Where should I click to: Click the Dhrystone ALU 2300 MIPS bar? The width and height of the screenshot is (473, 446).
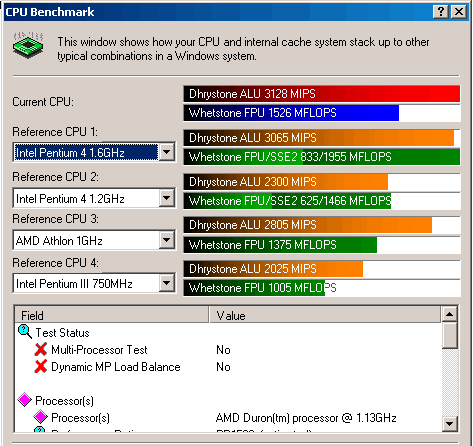point(286,182)
